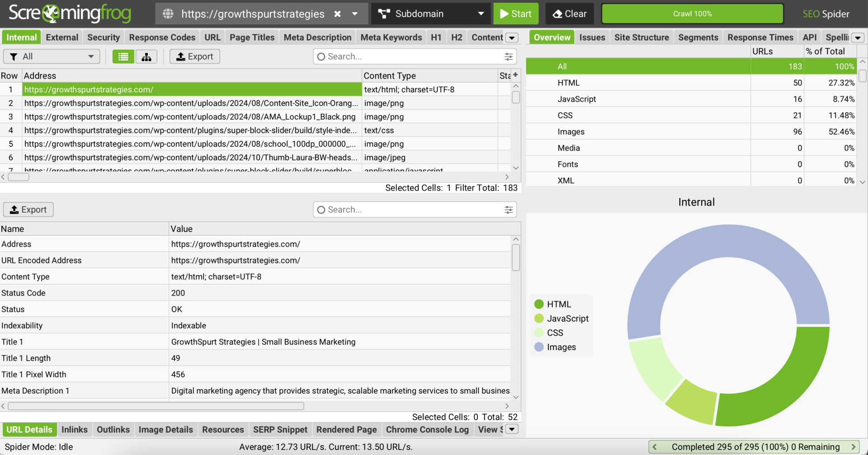Click next arrow in completed status bar

point(854,447)
